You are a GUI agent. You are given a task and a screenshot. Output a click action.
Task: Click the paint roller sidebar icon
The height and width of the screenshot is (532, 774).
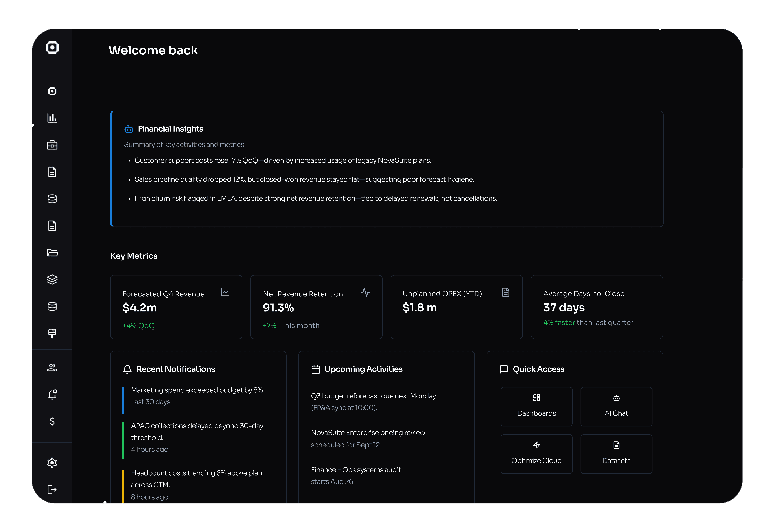pos(52,333)
